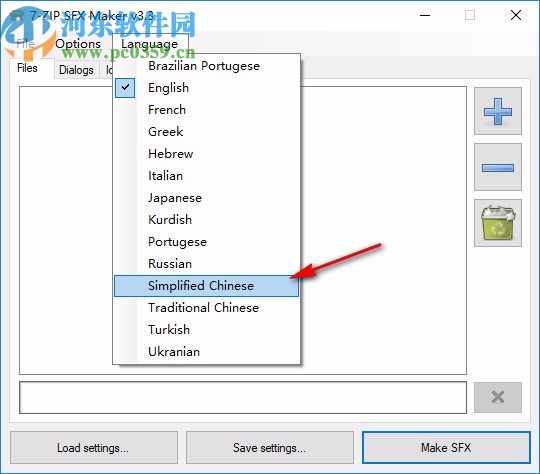Select Traditional Chinese language
The image size is (540, 474).
(206, 308)
